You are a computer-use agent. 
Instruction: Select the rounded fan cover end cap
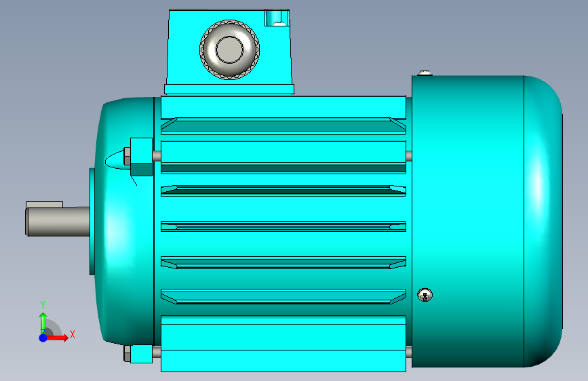pos(543,221)
